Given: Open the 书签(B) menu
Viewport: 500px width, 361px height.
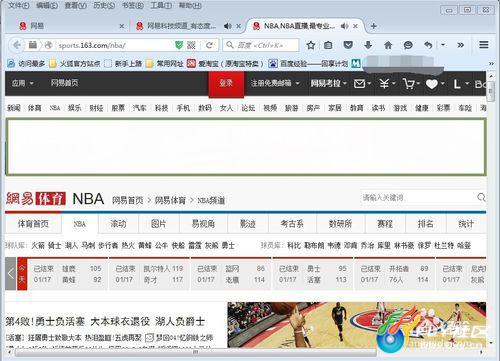Looking at the screenshot, I should coord(133,6).
